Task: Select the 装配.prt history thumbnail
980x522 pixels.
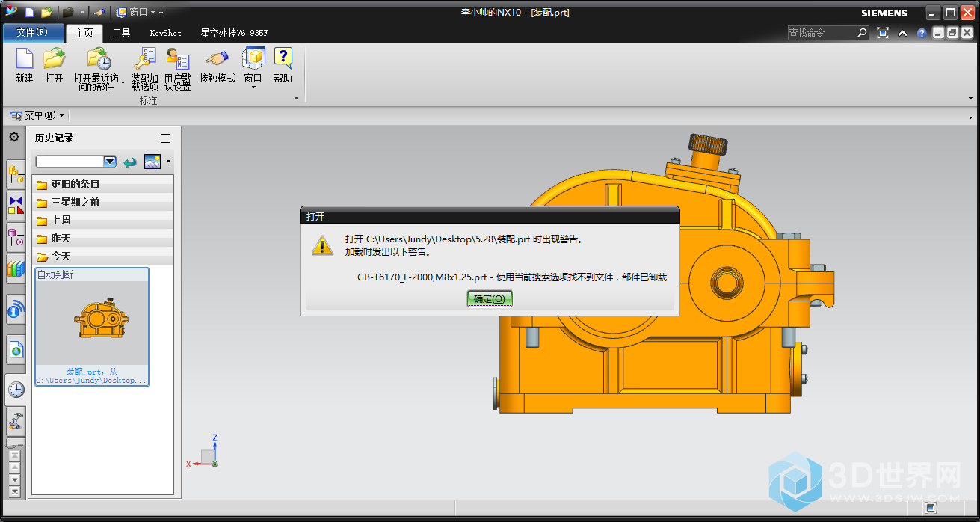Action: click(x=92, y=327)
